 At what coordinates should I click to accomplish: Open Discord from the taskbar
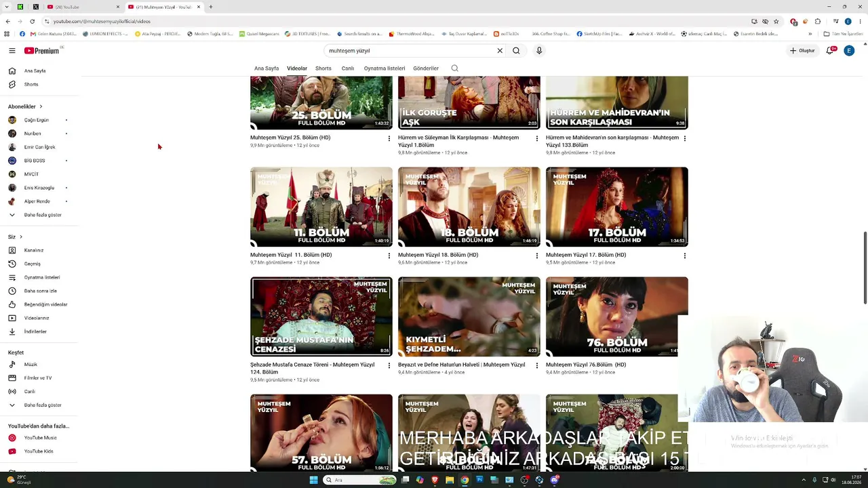click(x=555, y=480)
